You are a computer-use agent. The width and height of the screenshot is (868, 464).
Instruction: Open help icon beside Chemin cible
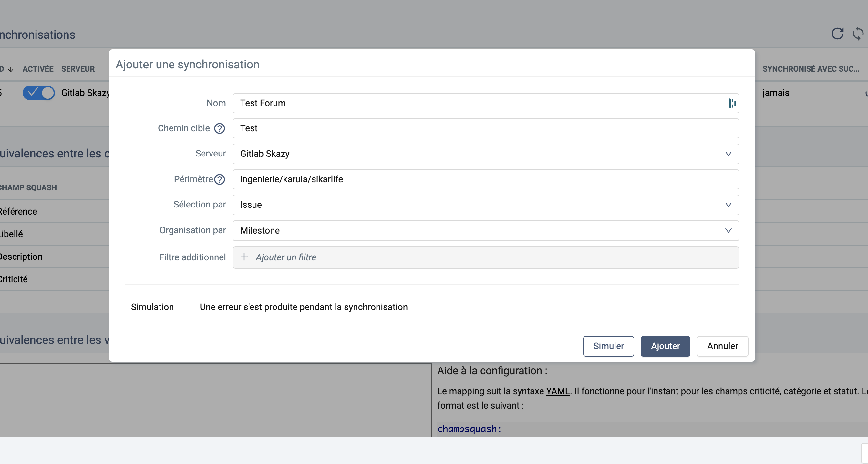[x=220, y=128]
